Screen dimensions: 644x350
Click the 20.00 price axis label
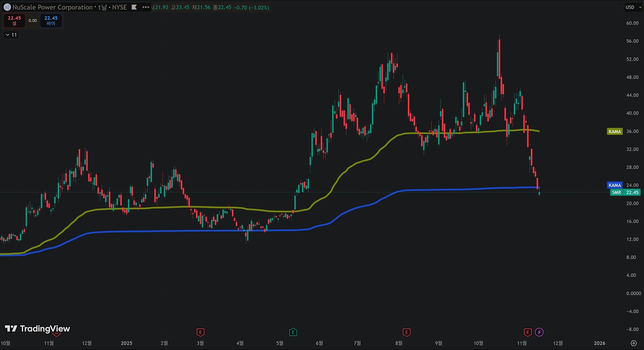point(632,203)
